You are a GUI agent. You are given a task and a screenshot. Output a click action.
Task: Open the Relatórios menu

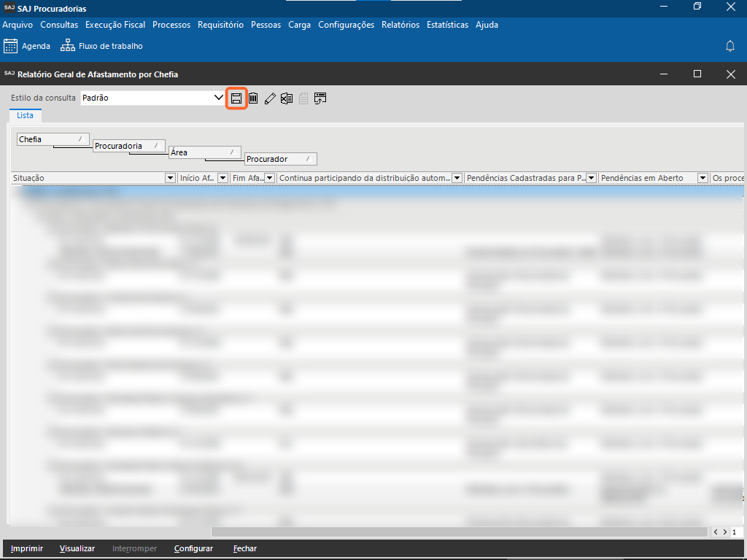pyautogui.click(x=400, y=25)
